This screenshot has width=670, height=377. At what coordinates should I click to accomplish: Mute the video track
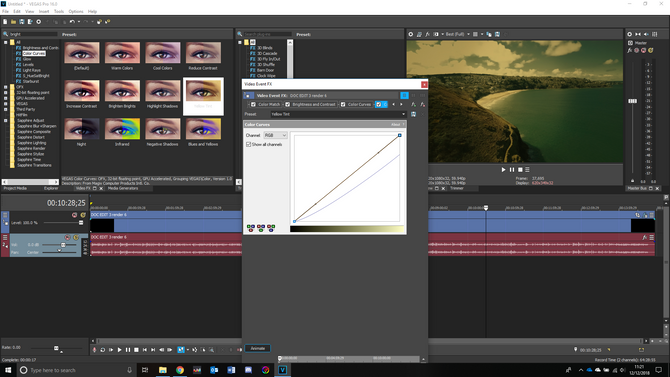(x=74, y=215)
